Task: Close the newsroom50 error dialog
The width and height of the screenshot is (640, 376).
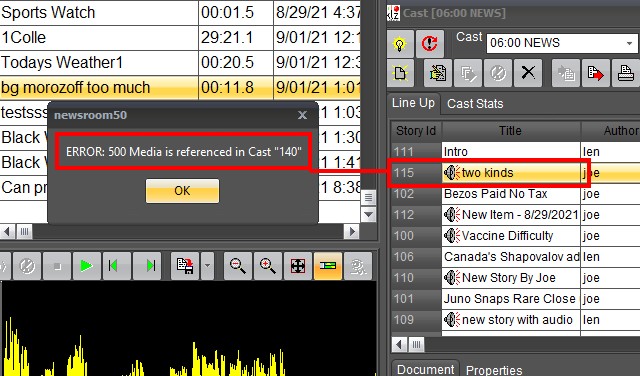Action: point(302,115)
